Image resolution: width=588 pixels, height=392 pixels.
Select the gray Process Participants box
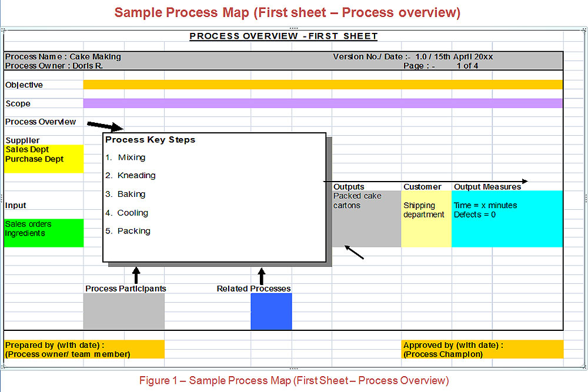tap(123, 311)
